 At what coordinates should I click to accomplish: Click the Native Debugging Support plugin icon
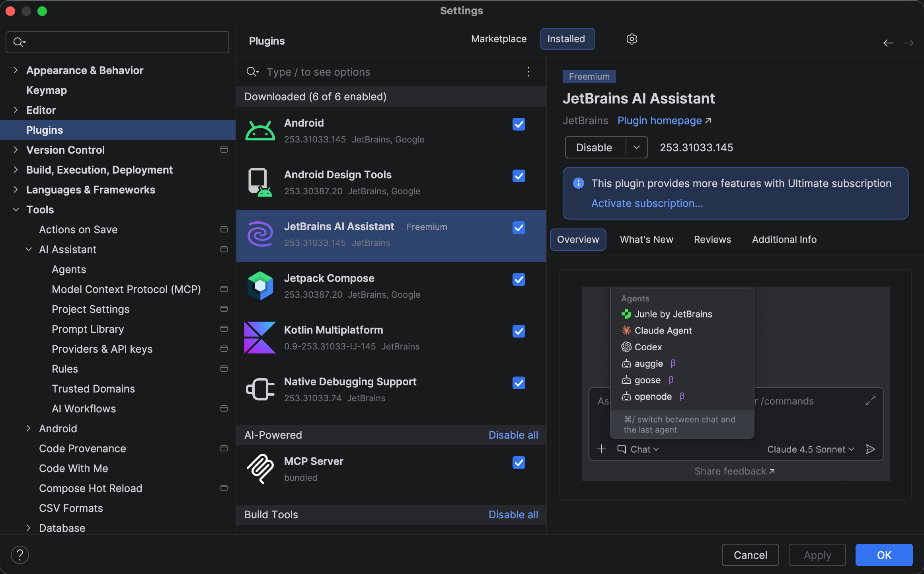pyautogui.click(x=260, y=389)
